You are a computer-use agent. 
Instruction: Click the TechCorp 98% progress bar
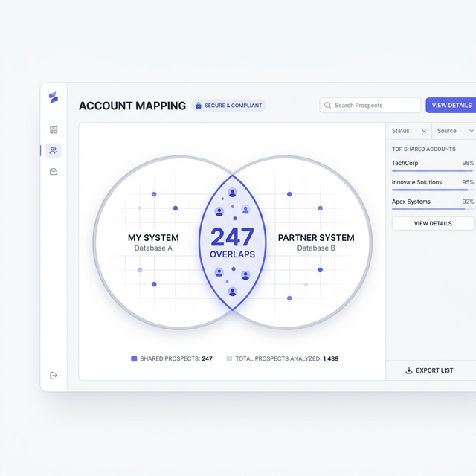[433, 170]
